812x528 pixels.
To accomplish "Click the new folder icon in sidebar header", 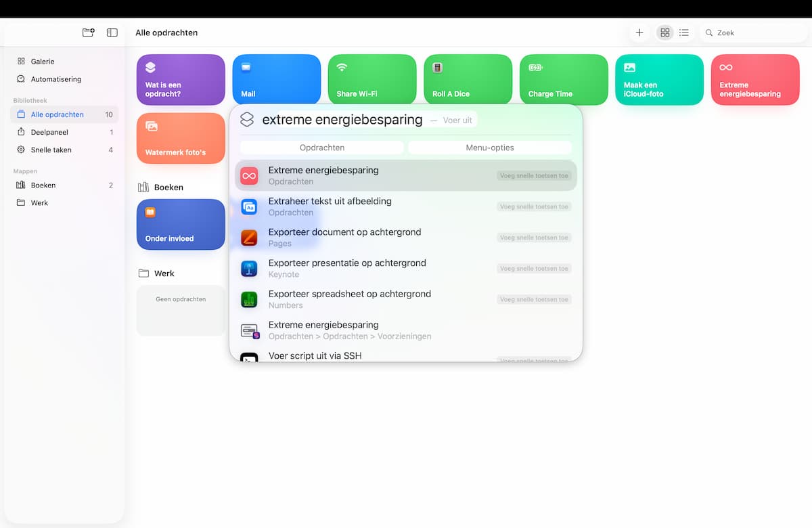I will click(88, 32).
